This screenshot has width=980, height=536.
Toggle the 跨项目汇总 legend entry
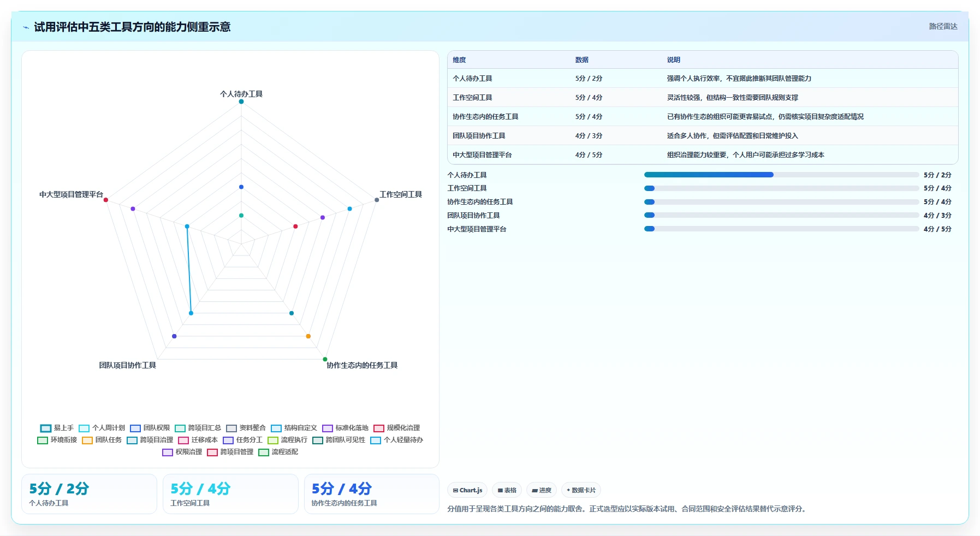(198, 428)
